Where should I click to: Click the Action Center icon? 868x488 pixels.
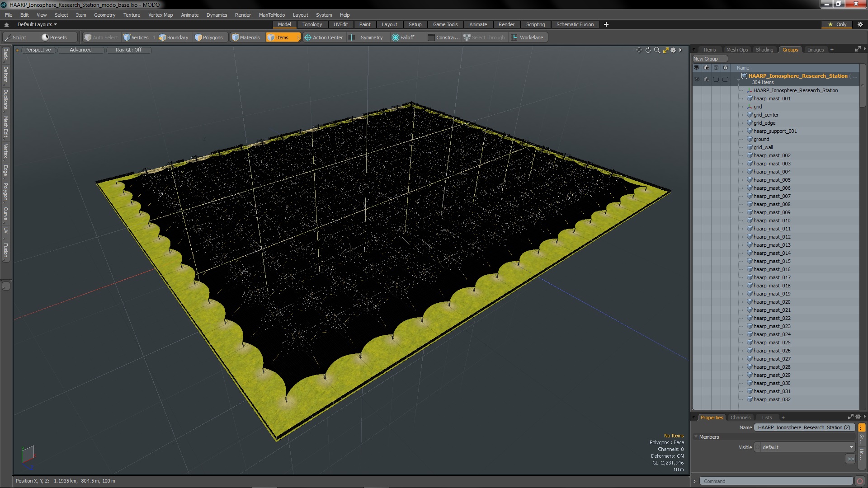pyautogui.click(x=308, y=38)
